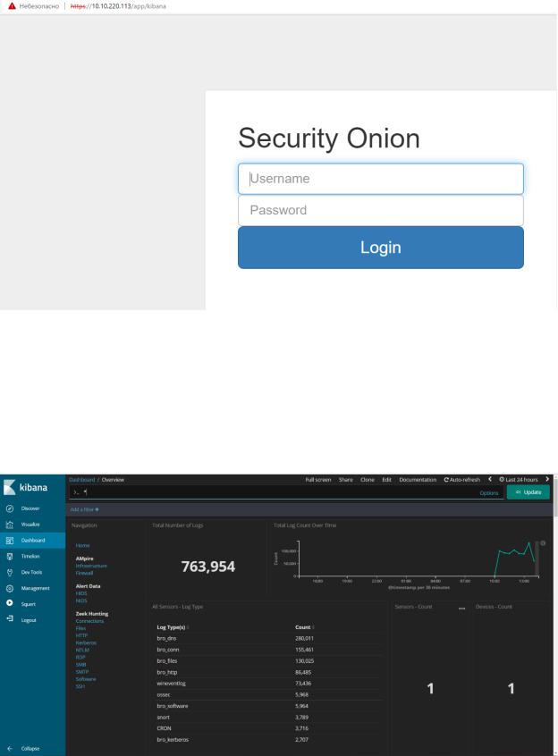Image resolution: width=558 pixels, height=756 pixels.
Task: Open Sensors - Count panel options ellipsis
Action: point(461,609)
